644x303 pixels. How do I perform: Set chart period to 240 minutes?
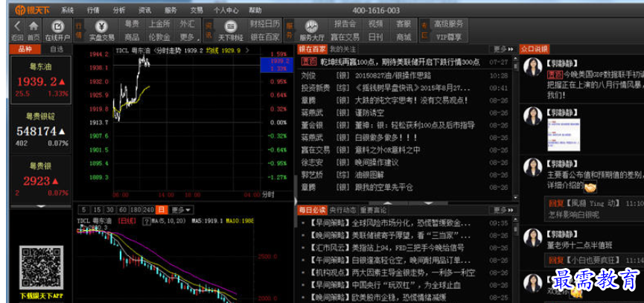[x=149, y=210]
